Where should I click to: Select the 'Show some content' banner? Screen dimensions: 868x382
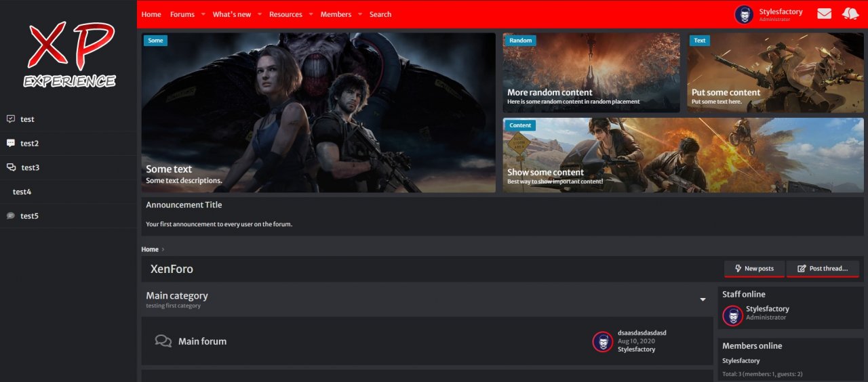[683, 155]
